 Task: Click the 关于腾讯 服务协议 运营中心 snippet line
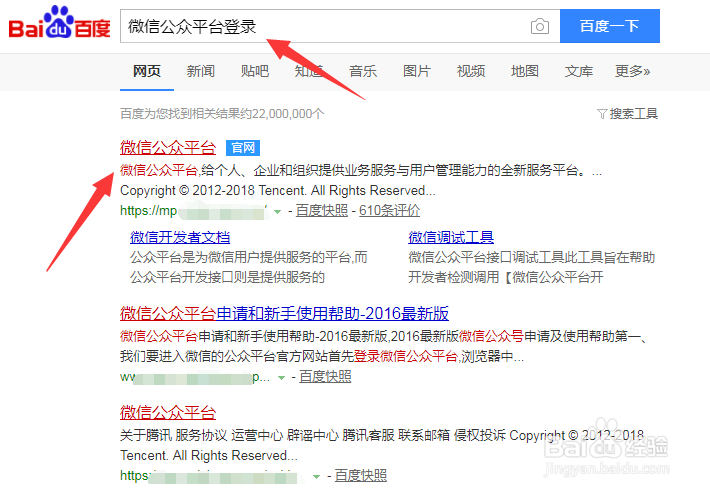coord(382,435)
